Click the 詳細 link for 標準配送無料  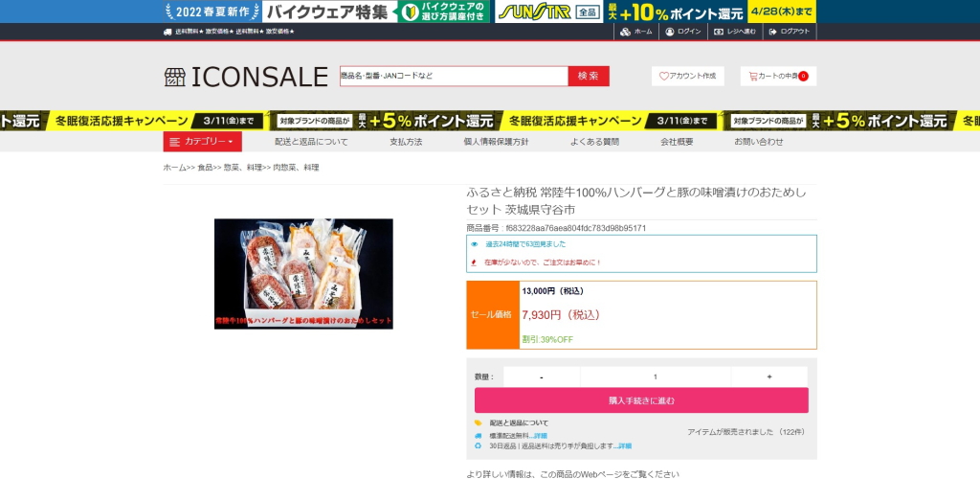coord(540,436)
